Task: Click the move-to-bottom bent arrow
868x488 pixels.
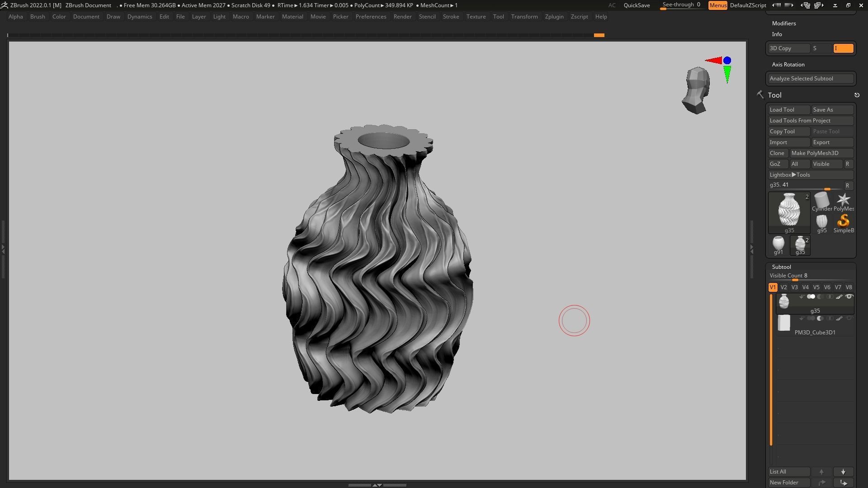Action: click(x=843, y=483)
